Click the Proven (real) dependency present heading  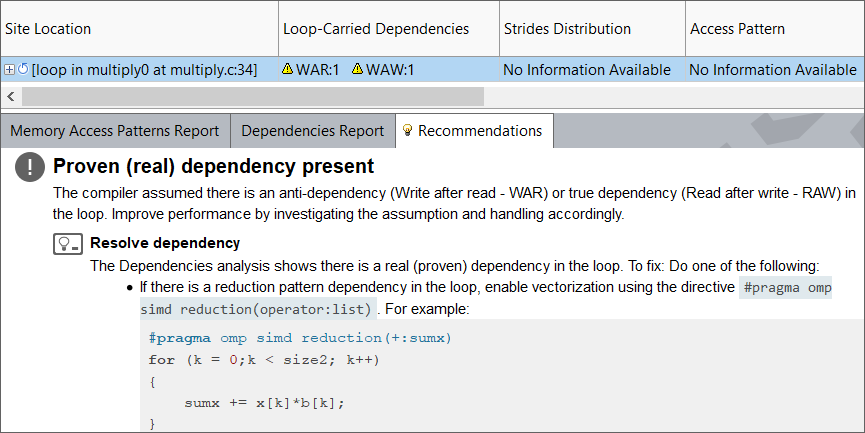(213, 166)
